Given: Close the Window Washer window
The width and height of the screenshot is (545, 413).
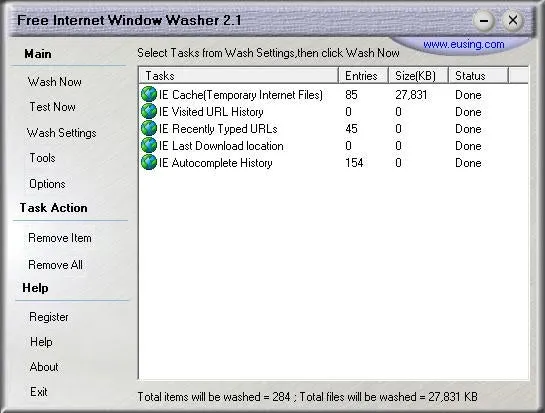Looking at the screenshot, I should [513, 21].
